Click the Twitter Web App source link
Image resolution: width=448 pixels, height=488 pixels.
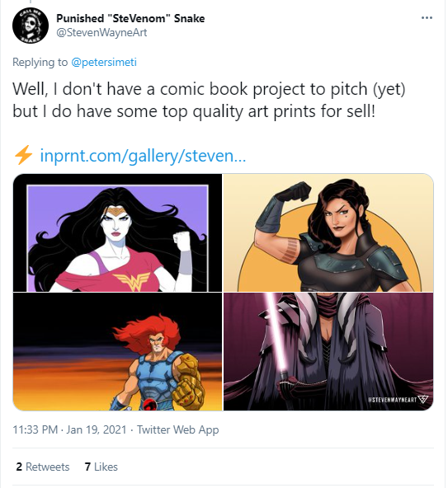178,429
